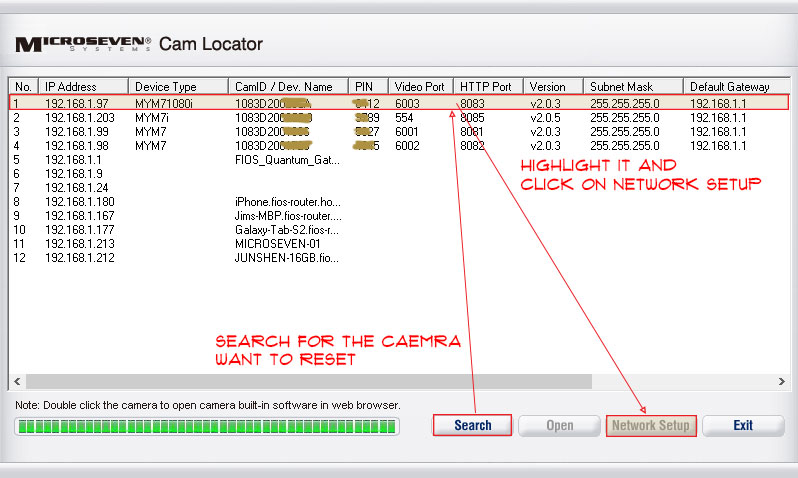Screen dimensions: 798x478
Task: Select camera row 192.168.1.99
Action: click(x=399, y=131)
